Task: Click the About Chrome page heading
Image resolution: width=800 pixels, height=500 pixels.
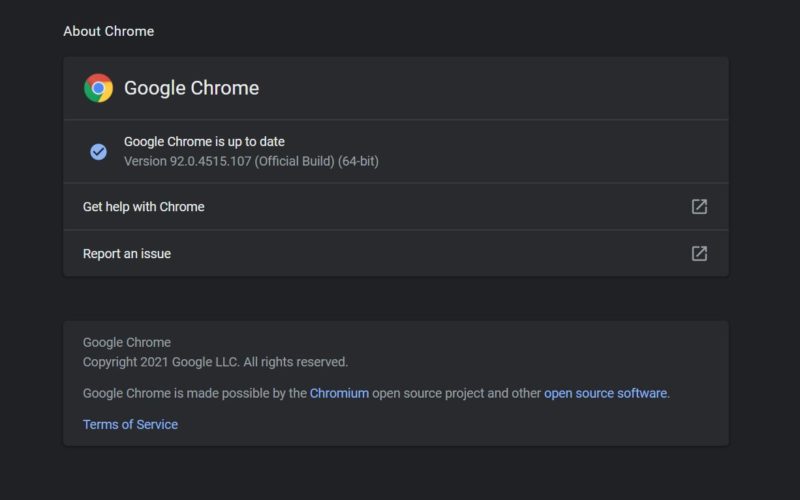Action: pos(109,31)
